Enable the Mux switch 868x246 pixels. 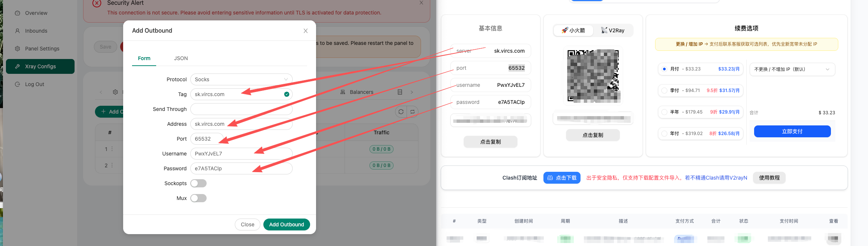point(198,198)
